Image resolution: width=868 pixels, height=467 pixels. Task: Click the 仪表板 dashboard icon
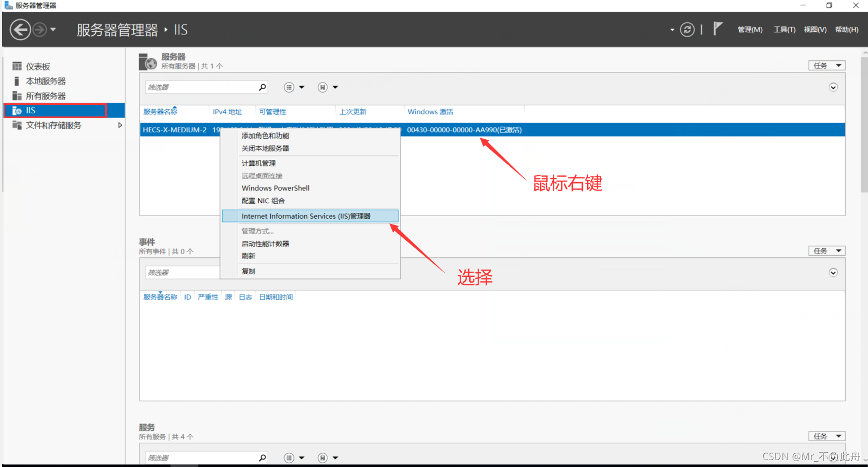17,66
